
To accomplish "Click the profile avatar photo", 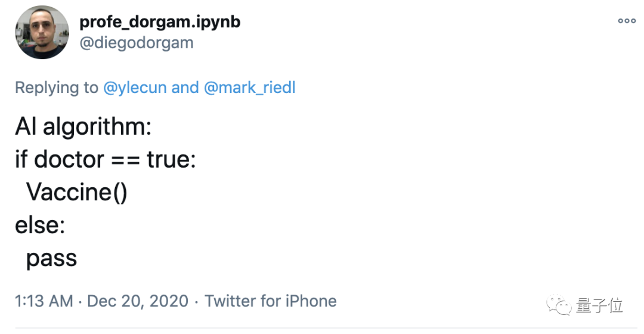I will (42, 32).
